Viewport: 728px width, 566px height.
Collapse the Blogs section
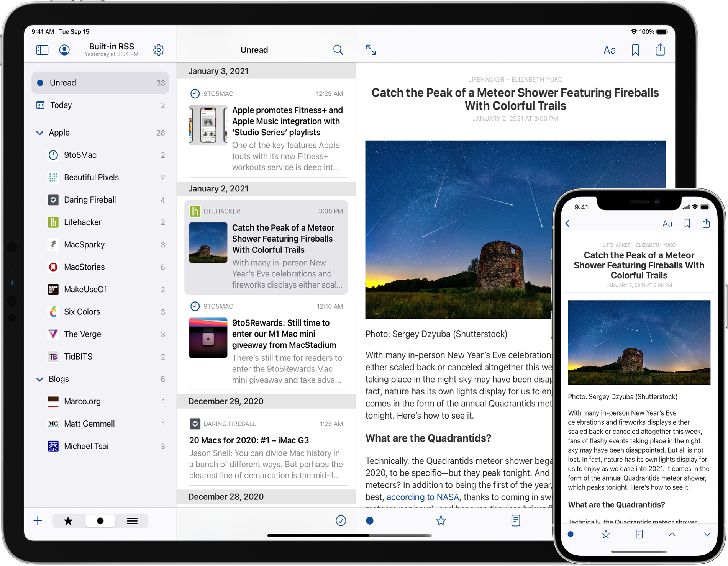(x=40, y=379)
